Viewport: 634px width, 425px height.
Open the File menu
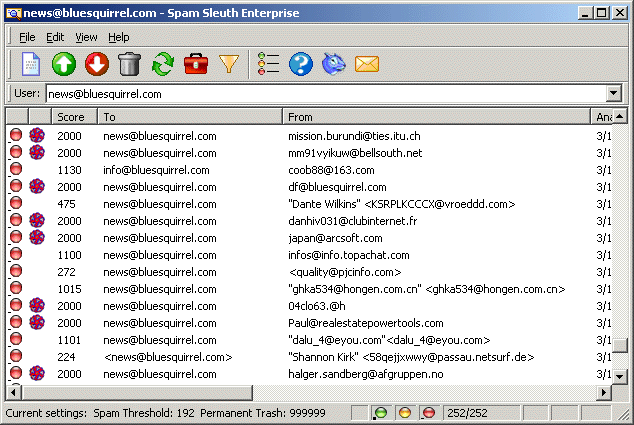tap(27, 37)
